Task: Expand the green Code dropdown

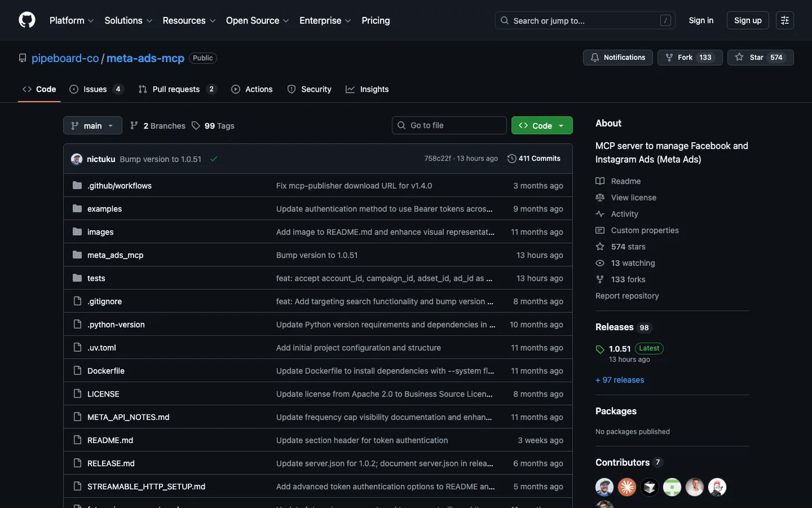Action: (541, 125)
